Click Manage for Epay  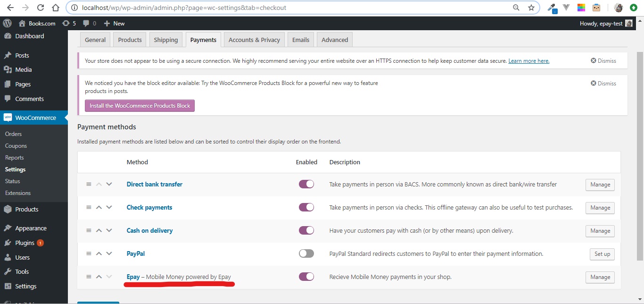click(600, 277)
